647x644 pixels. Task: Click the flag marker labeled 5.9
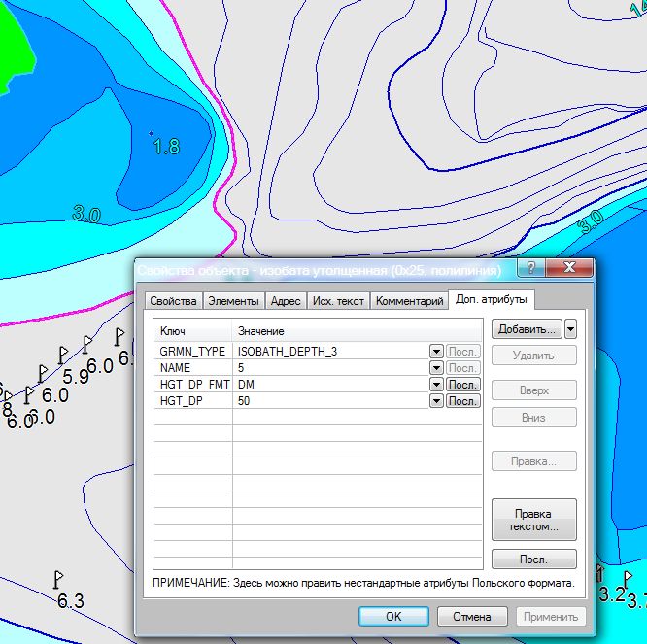tap(62, 354)
